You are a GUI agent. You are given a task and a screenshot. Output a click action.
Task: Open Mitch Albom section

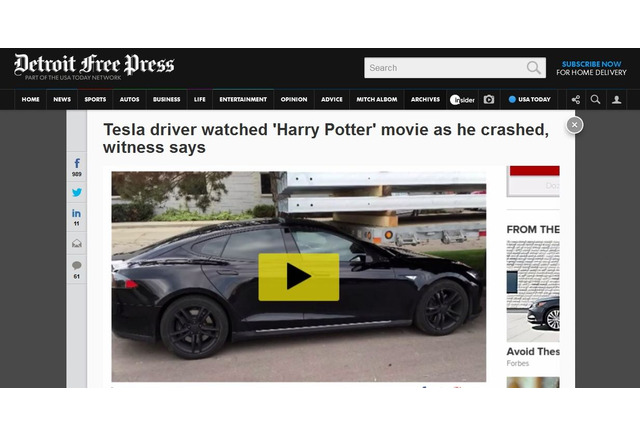tap(377, 100)
